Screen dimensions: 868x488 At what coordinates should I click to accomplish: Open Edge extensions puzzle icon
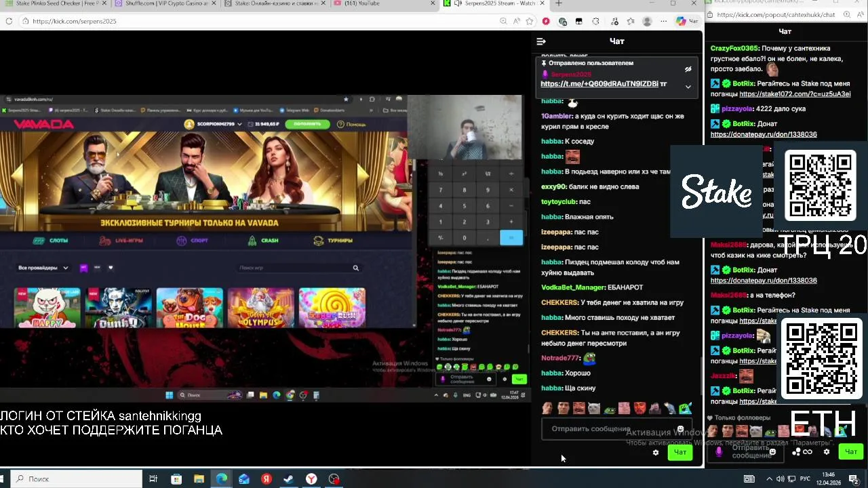(x=596, y=21)
